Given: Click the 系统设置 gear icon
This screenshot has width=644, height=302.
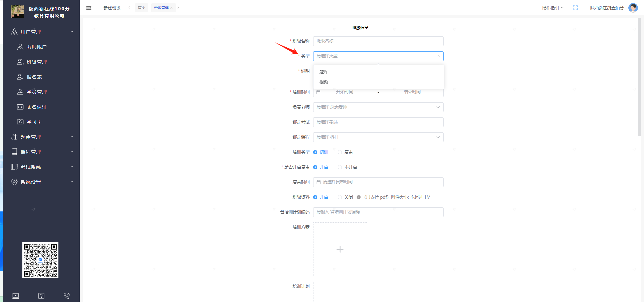Looking at the screenshot, I should click(14, 182).
